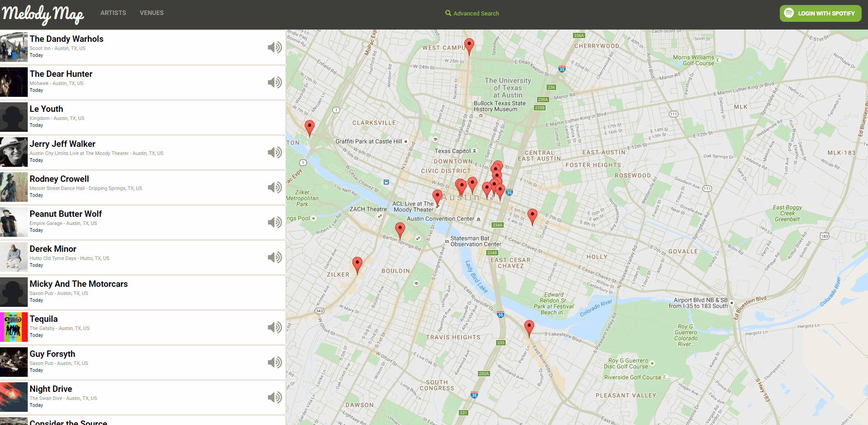Play audio preview for The Dandy Warhols

[275, 47]
